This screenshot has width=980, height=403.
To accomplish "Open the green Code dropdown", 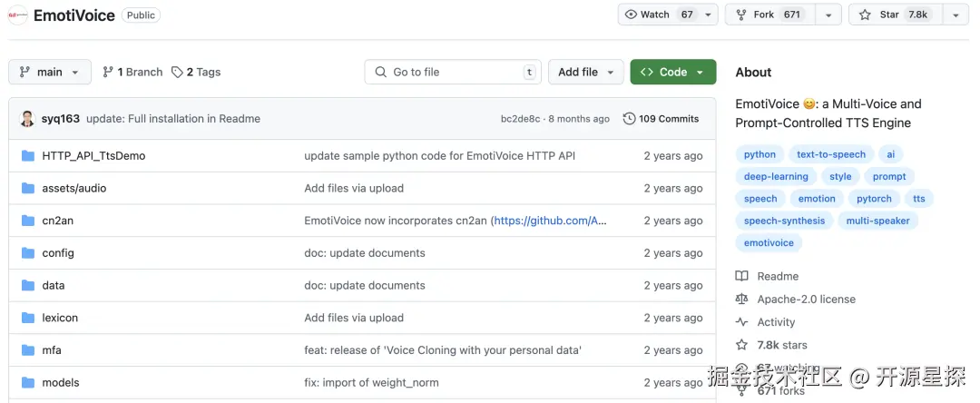I will coord(672,73).
